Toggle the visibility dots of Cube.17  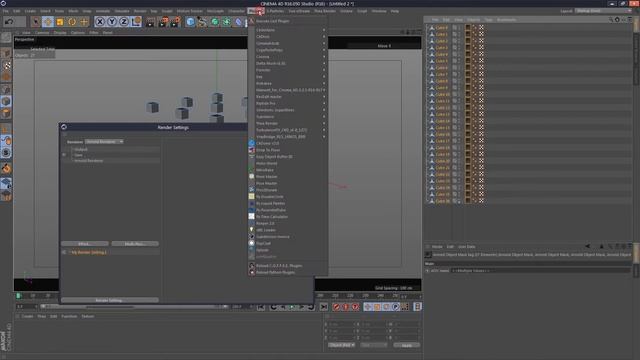tap(459, 141)
